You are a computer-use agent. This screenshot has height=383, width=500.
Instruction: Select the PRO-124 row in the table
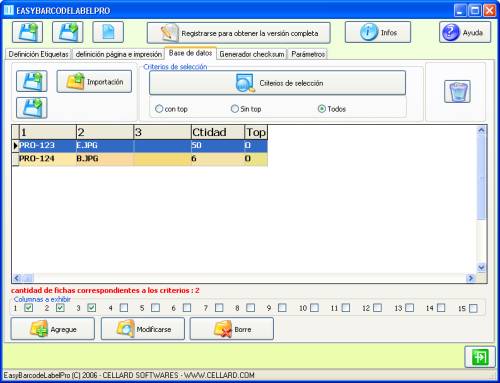(x=140, y=159)
